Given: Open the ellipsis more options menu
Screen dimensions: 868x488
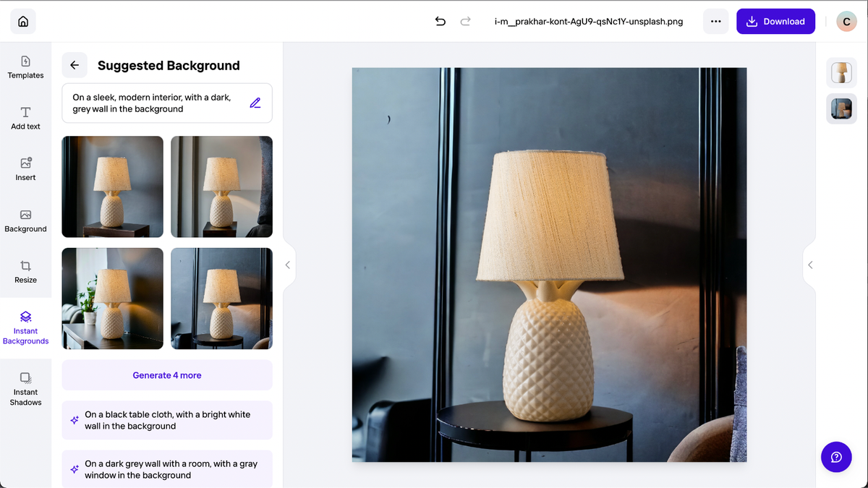Looking at the screenshot, I should [x=715, y=21].
